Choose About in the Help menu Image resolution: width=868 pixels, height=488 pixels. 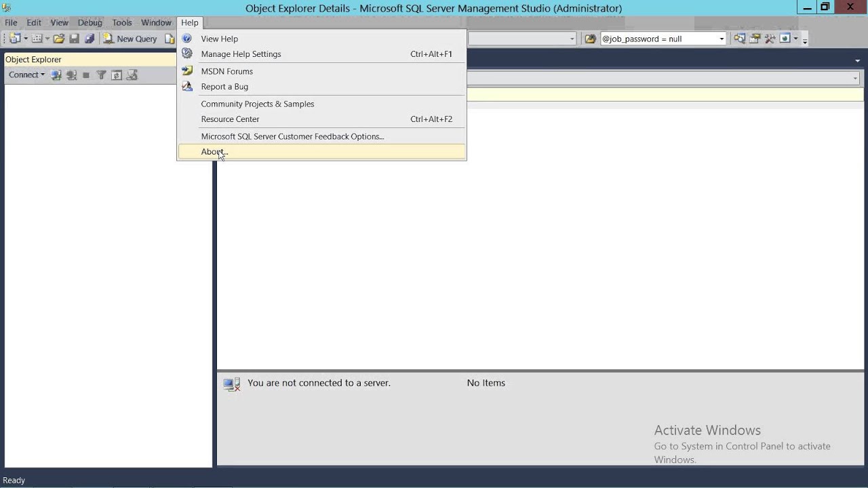[321, 152]
